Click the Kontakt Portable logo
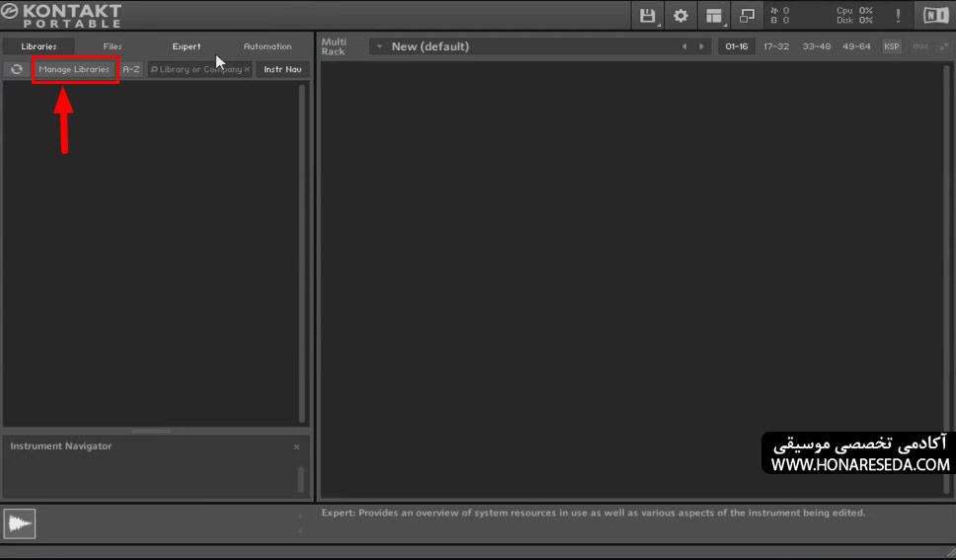The width and height of the screenshot is (956, 560). coord(61,15)
